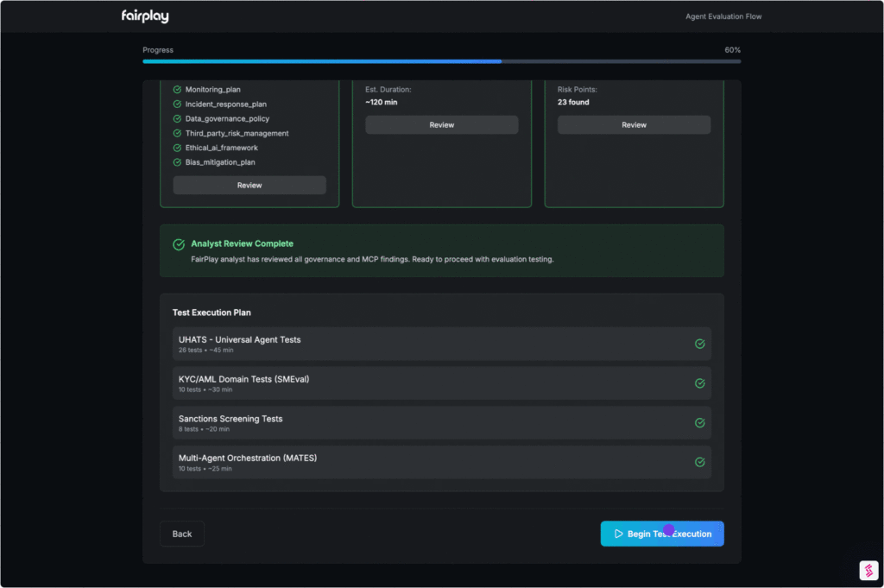884x588 pixels.
Task: Click check icon beside Incident_response_plan
Action: click(x=178, y=104)
